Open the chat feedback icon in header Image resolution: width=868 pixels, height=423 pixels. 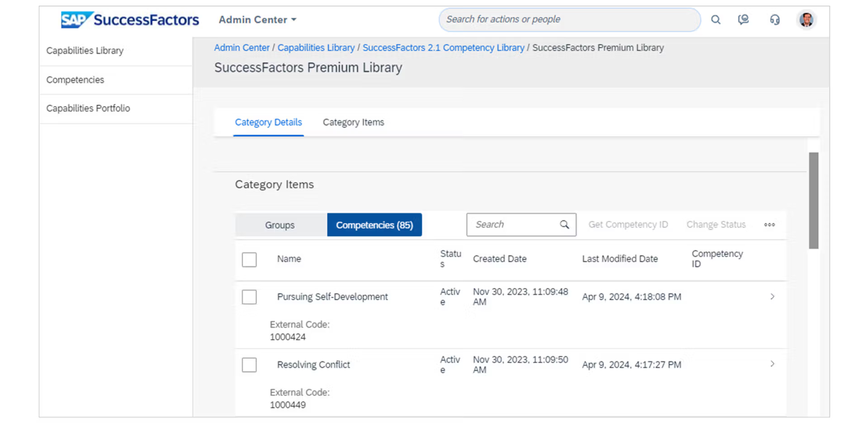click(x=743, y=19)
